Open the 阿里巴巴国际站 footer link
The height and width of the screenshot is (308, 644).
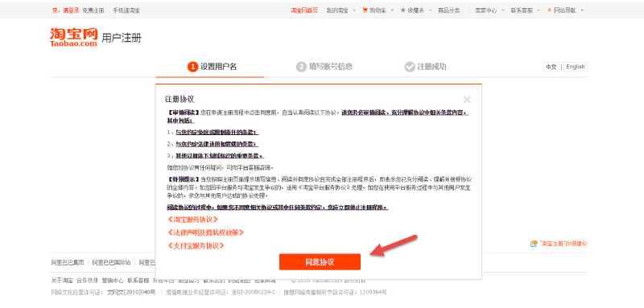click(x=111, y=262)
